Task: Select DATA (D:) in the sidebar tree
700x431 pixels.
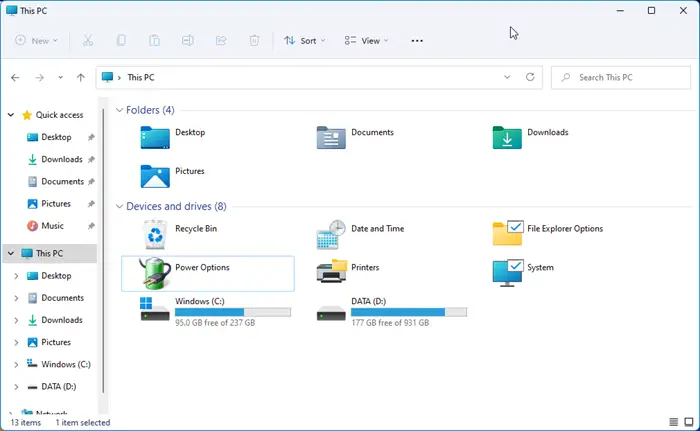Action: [58, 387]
